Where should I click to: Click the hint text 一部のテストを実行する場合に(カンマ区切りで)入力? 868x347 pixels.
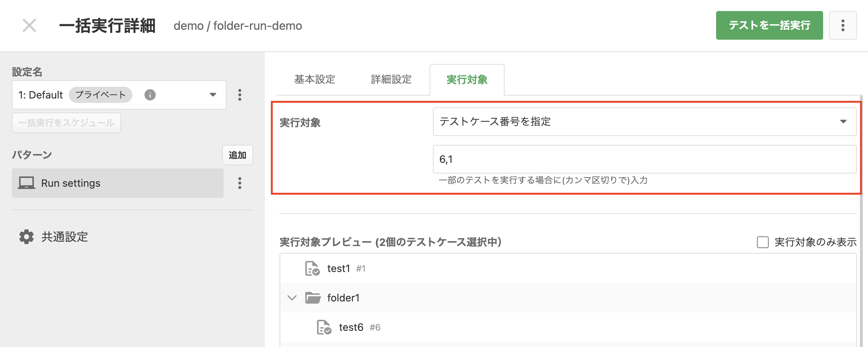click(x=543, y=180)
